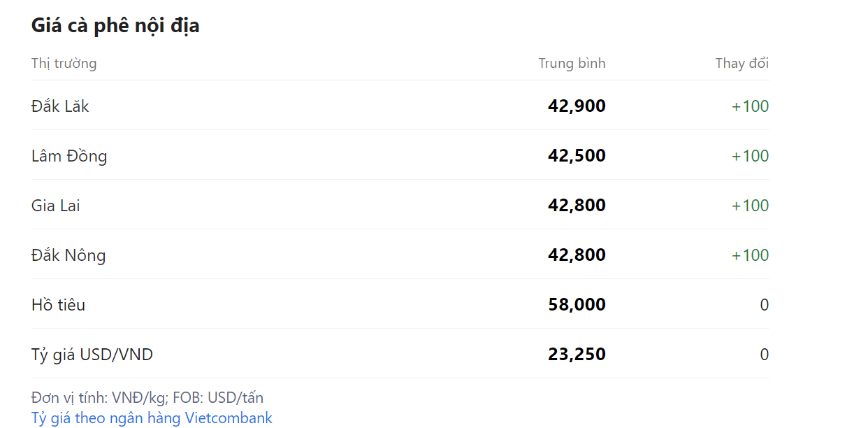
Task: Select the Đắk Lăk market name
Action: [x=60, y=106]
